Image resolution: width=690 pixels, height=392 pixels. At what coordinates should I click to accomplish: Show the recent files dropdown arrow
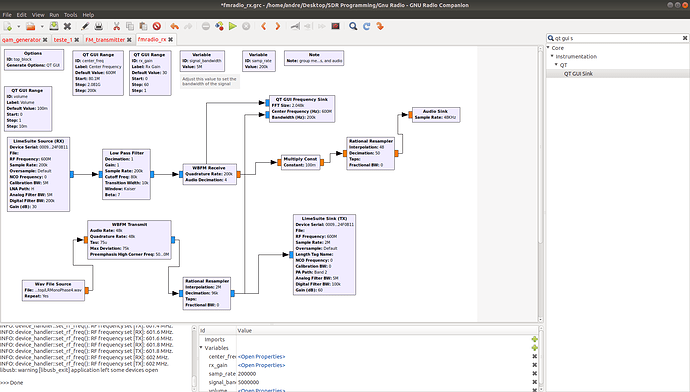pos(42,27)
